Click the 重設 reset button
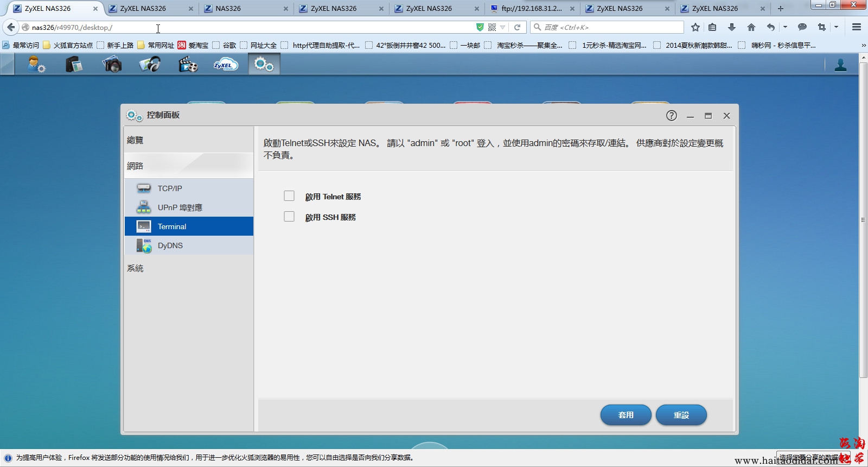 tap(681, 415)
